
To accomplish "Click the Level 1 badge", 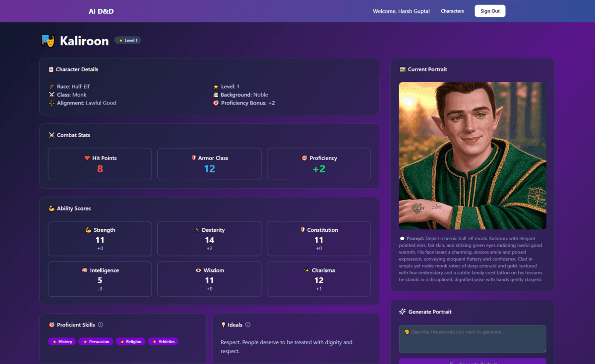I will (x=128, y=40).
